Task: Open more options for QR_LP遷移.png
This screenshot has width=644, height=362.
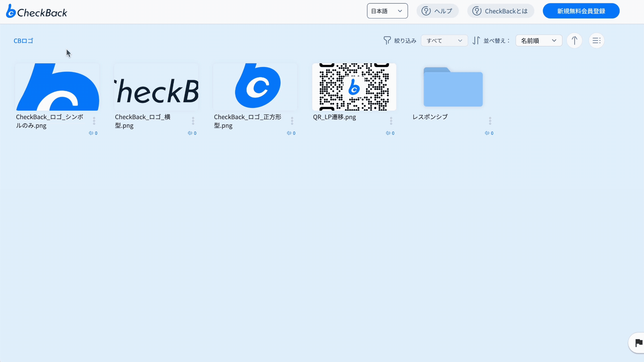Action: click(x=391, y=121)
